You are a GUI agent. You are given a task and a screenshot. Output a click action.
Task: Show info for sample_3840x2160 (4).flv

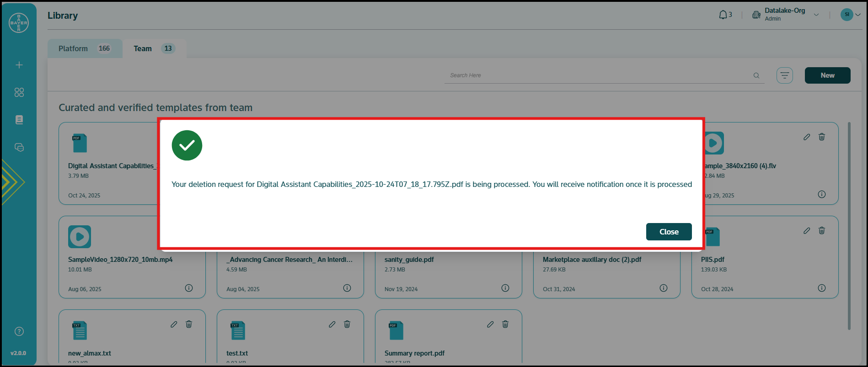822,194
